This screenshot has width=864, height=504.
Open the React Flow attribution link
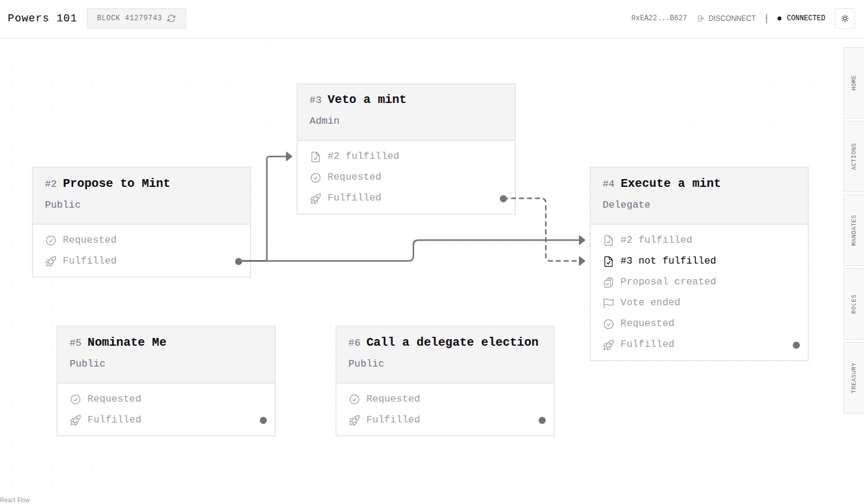point(15,500)
